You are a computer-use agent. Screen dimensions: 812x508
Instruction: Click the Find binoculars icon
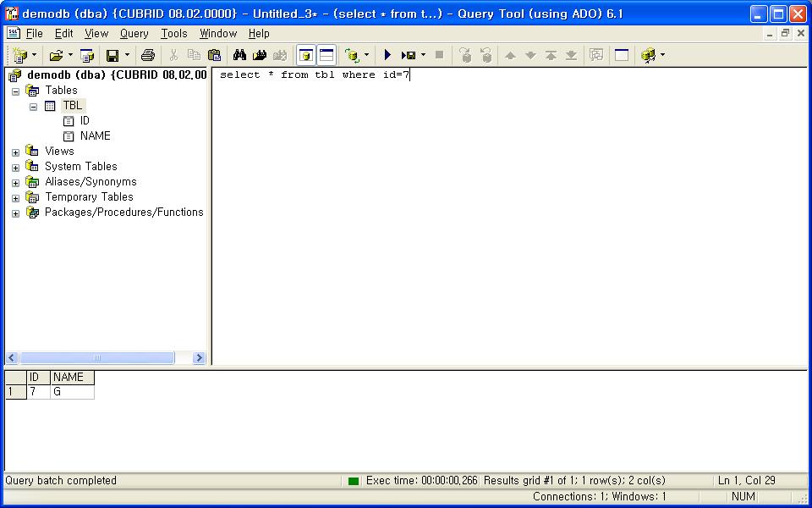(x=239, y=55)
